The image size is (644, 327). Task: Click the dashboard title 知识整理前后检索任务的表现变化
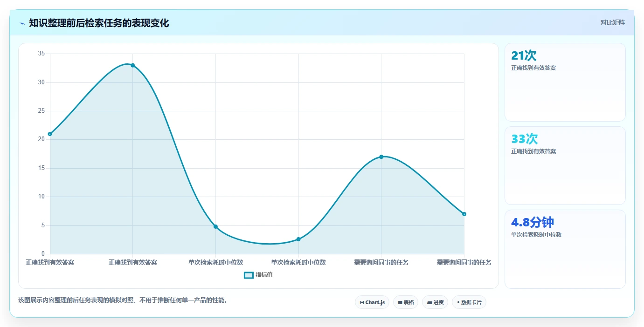tap(99, 23)
